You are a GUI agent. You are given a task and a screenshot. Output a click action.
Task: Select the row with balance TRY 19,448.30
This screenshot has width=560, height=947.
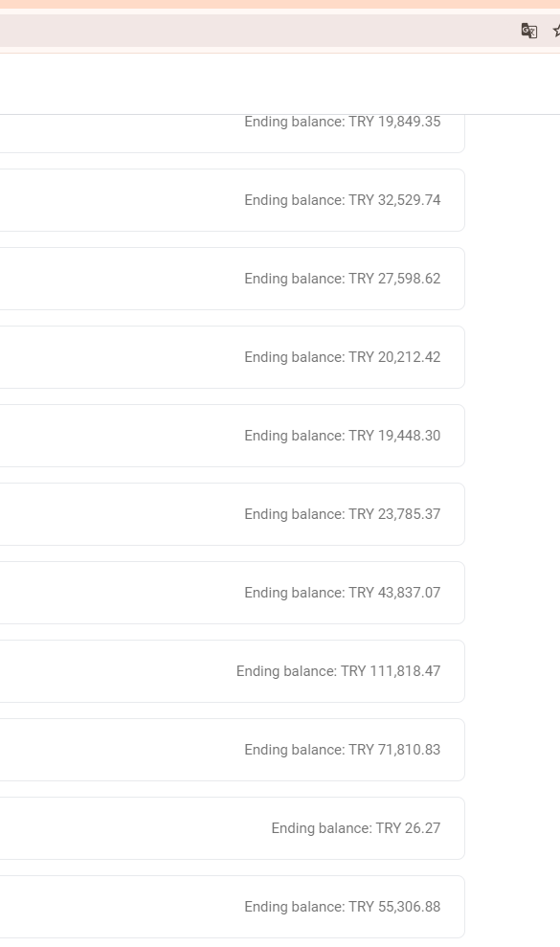click(x=232, y=436)
